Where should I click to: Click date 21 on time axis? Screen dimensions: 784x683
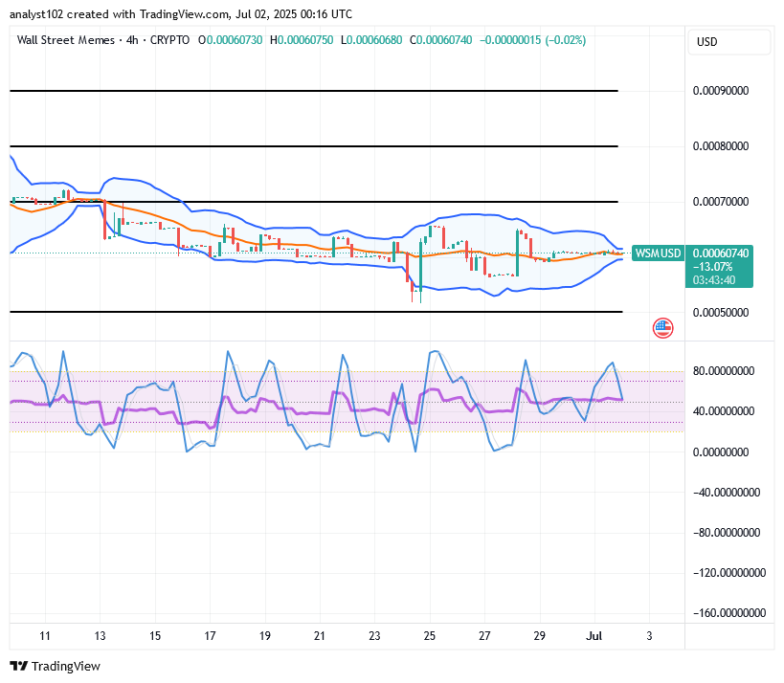[x=320, y=635]
